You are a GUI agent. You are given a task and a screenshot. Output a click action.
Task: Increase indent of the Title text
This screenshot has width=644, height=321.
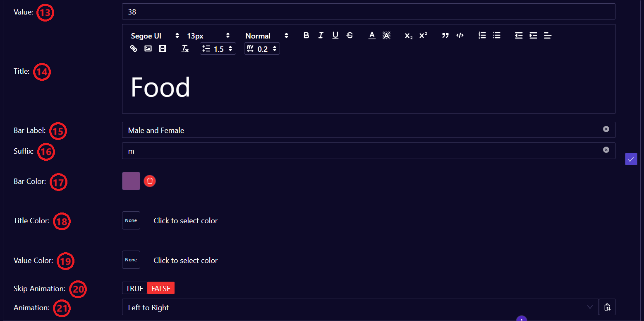(x=533, y=36)
